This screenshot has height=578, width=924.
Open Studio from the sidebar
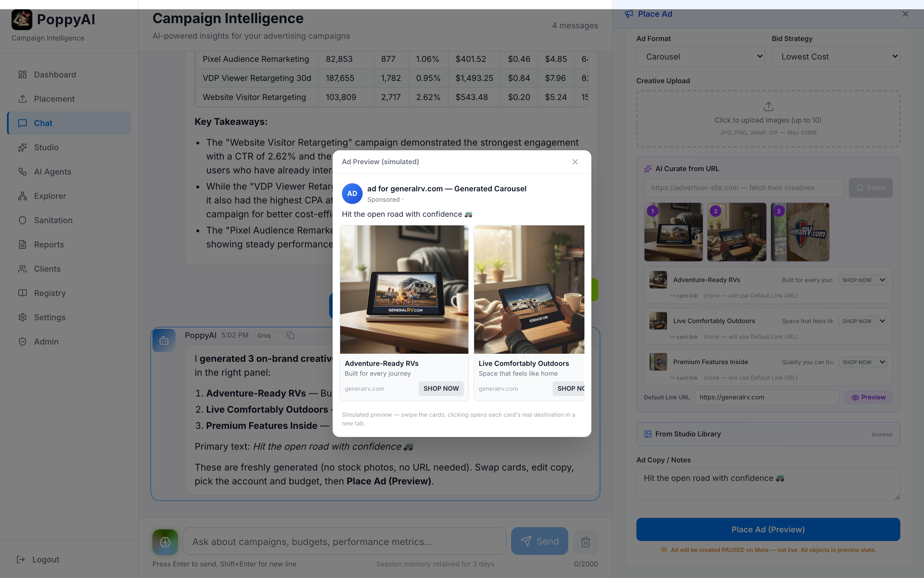point(69,147)
